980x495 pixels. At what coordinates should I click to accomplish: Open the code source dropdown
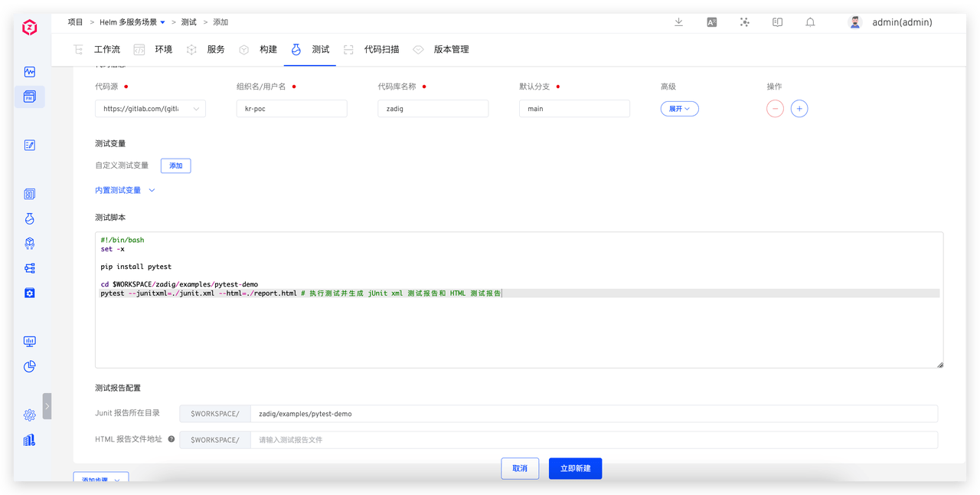coord(150,109)
